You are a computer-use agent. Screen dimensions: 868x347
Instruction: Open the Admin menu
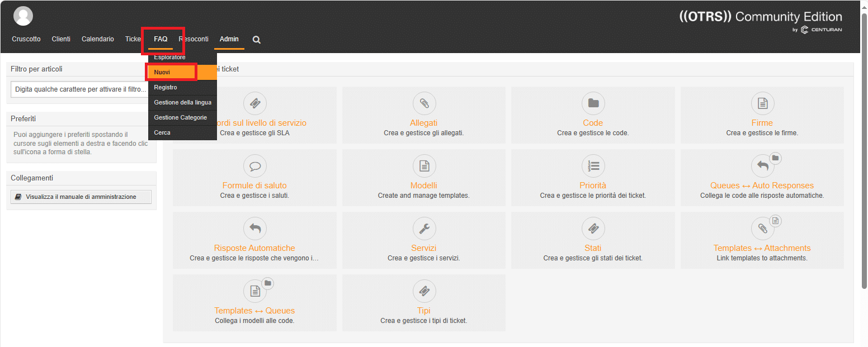[x=229, y=39]
